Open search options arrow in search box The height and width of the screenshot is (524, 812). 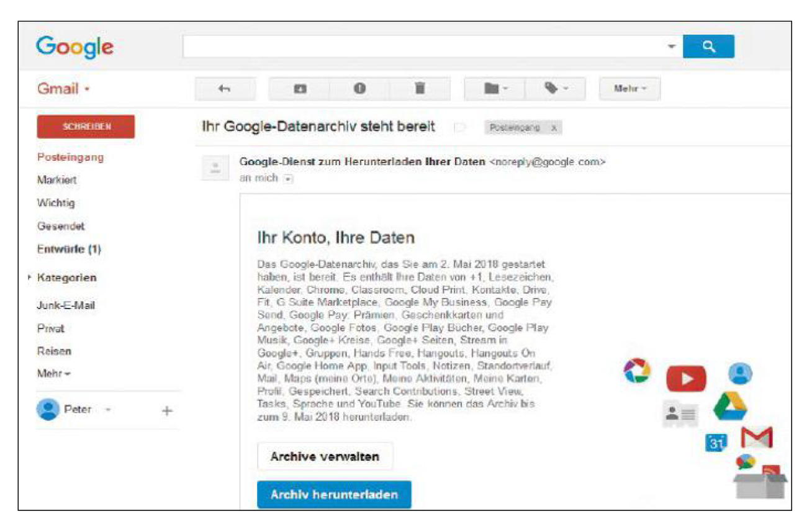tap(671, 47)
